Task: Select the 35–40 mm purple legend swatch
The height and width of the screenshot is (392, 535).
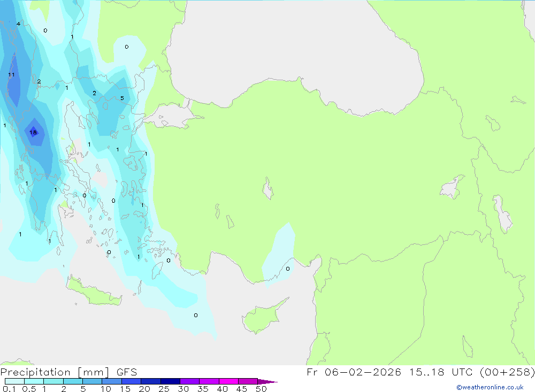Action: click(209, 381)
